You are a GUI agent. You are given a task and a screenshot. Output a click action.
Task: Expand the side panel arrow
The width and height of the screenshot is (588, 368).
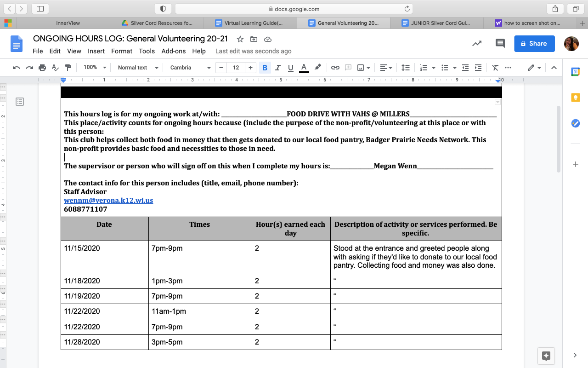tap(575, 355)
